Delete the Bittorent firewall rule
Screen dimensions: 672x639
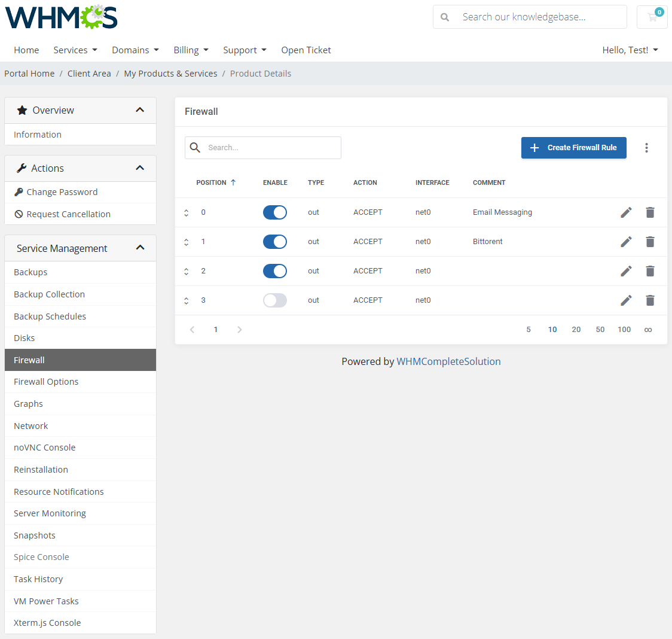[650, 242]
